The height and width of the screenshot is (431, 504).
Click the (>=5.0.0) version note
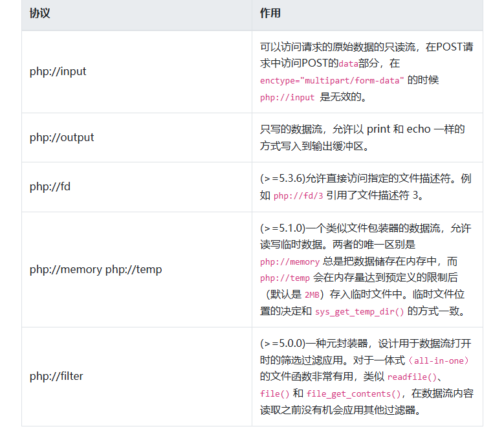[282, 344]
